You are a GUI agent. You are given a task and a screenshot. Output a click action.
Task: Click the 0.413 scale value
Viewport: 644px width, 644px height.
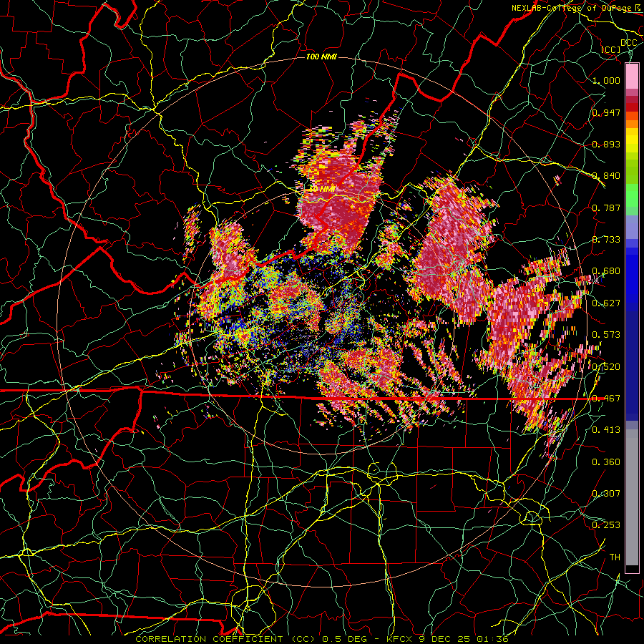606,430
